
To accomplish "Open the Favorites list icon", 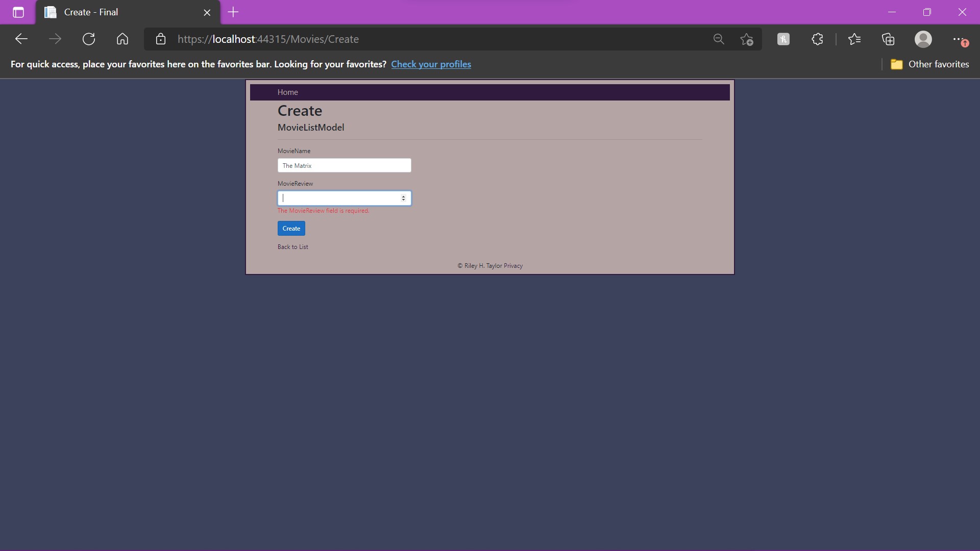I will (854, 39).
